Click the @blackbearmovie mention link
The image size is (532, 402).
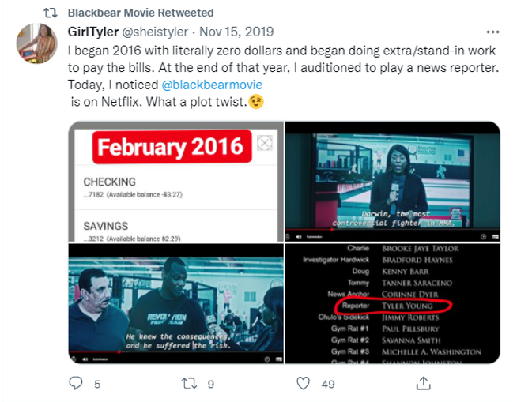click(212, 85)
